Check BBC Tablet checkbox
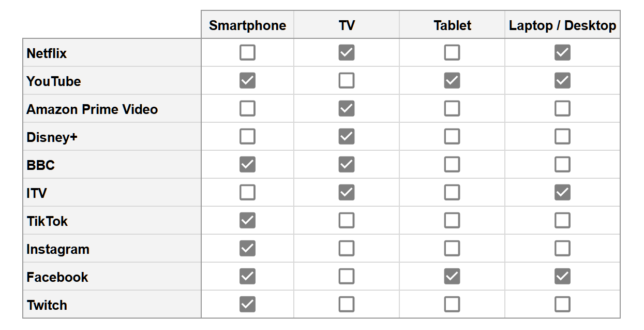The width and height of the screenshot is (644, 330). pos(452,165)
